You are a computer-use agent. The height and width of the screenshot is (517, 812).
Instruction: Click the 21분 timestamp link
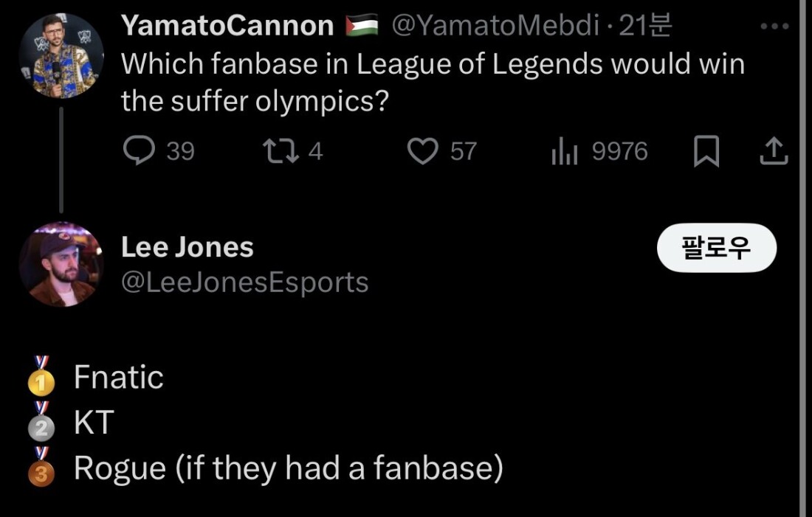[x=645, y=27]
